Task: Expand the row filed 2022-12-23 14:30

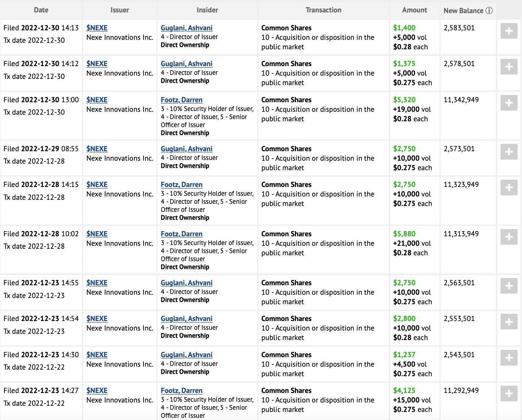Action: 509,358
